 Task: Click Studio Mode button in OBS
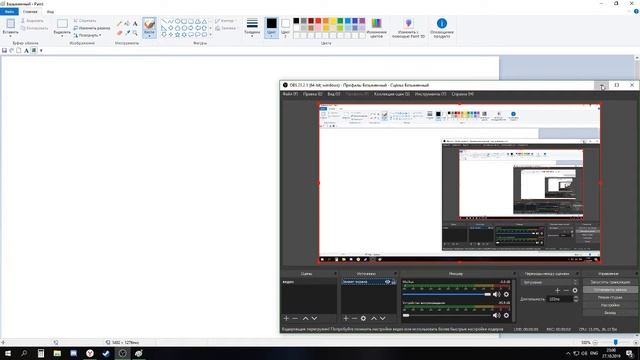(x=610, y=298)
